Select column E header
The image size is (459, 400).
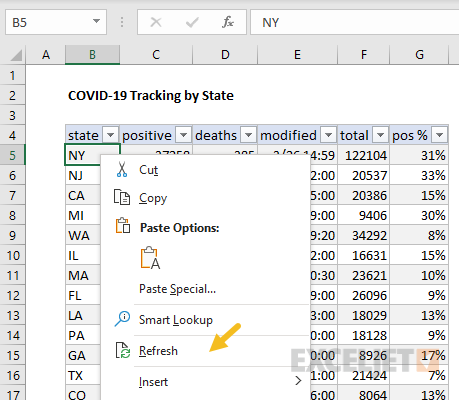tap(297, 55)
